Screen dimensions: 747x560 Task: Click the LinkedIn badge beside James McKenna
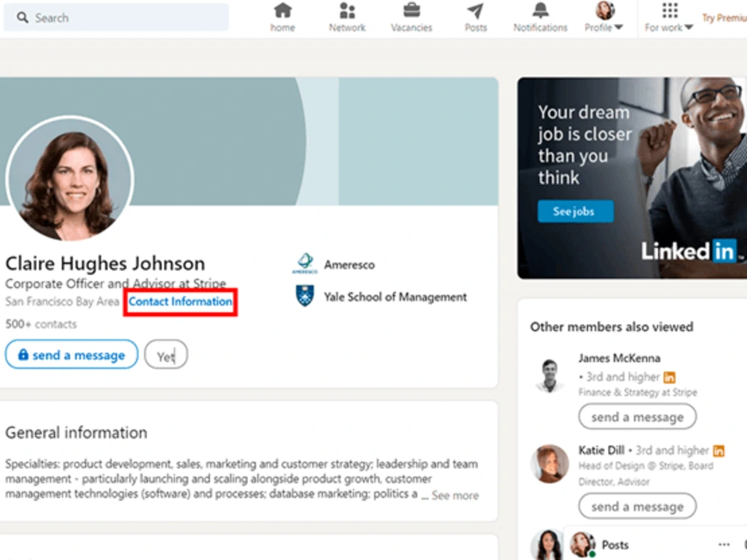[669, 378]
